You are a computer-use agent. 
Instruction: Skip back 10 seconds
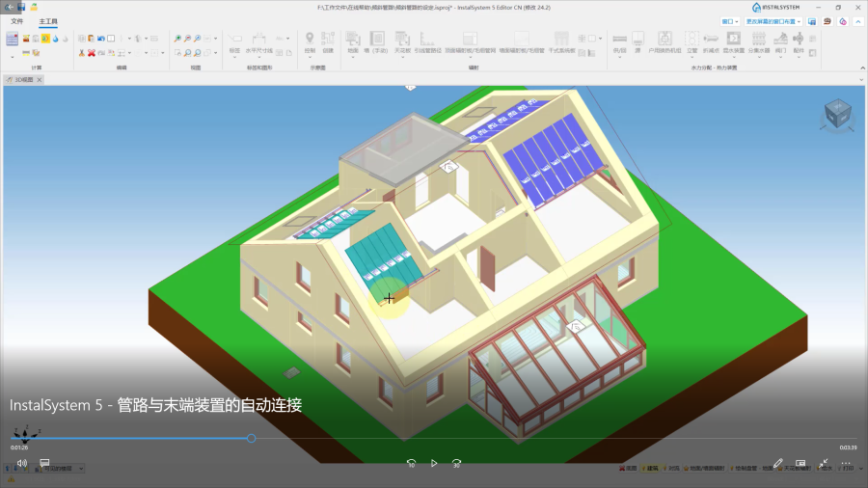(411, 463)
